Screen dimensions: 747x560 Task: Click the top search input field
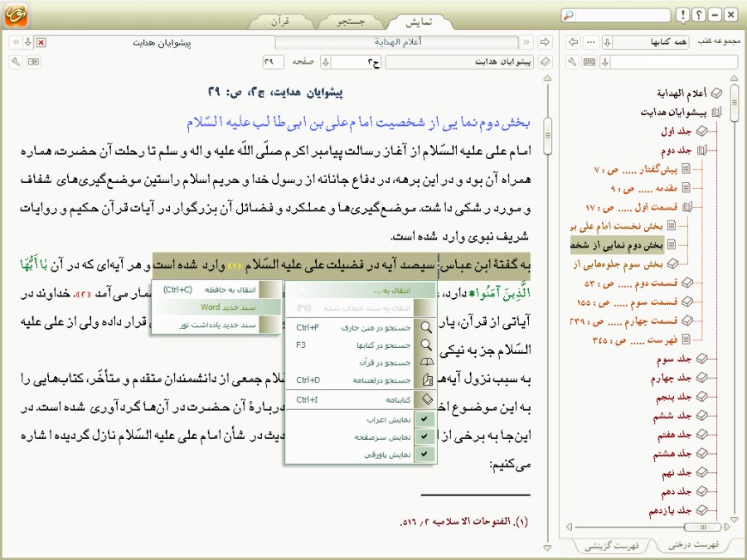[x=622, y=15]
